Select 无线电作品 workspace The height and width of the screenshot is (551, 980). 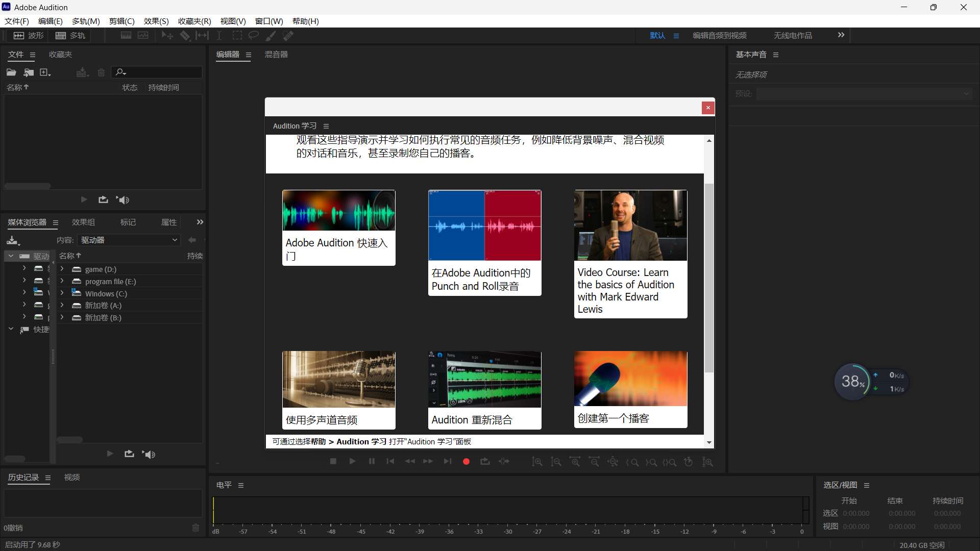click(x=793, y=35)
